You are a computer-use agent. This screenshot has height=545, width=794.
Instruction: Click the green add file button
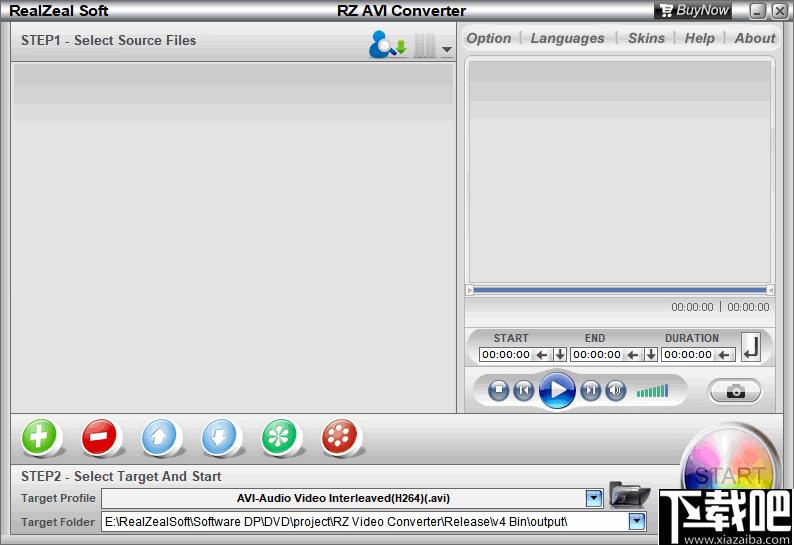point(40,437)
